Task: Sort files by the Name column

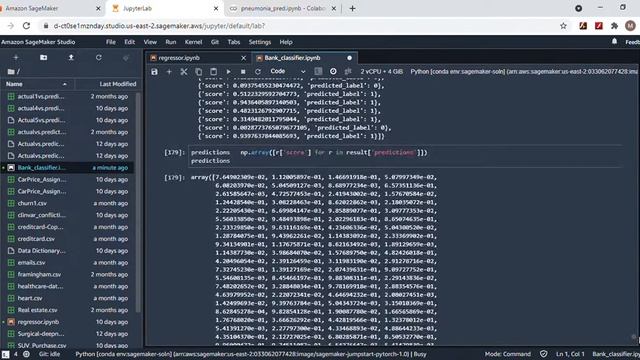Action: click(37, 84)
